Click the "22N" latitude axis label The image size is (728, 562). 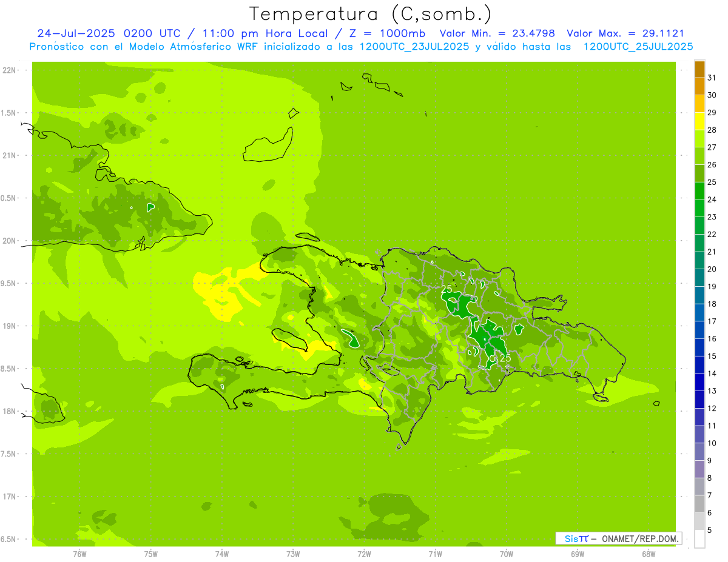click(x=9, y=70)
